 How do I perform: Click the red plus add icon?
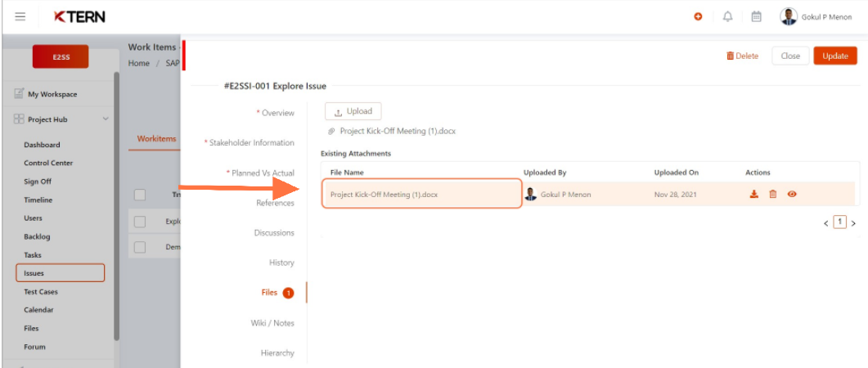698,17
